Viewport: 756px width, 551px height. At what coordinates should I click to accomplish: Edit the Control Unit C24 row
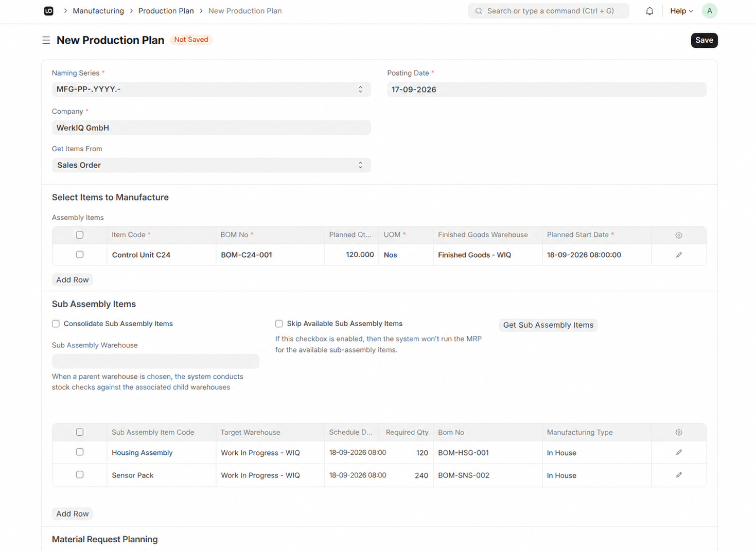(679, 255)
